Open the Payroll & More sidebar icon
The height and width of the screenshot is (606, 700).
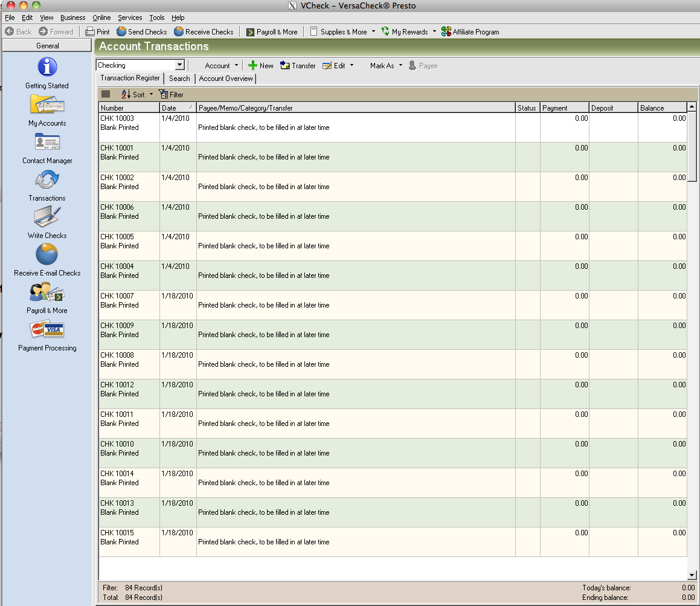(47, 292)
